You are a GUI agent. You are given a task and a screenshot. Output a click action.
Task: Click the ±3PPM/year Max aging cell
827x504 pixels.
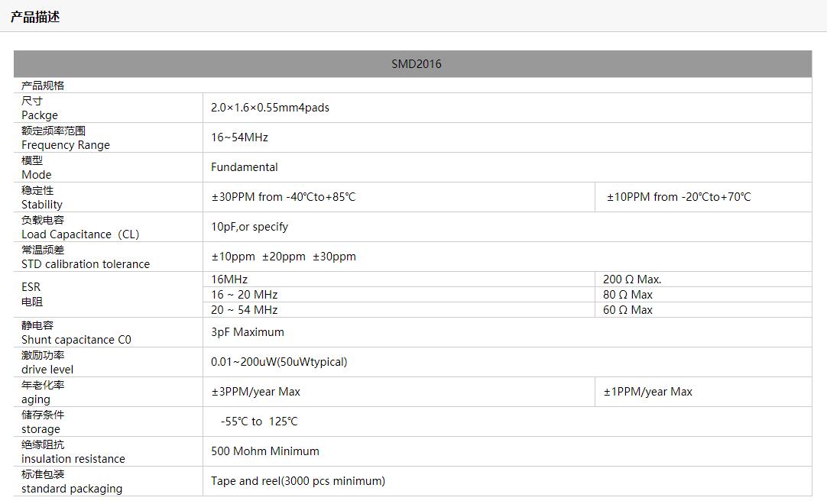tap(256, 392)
